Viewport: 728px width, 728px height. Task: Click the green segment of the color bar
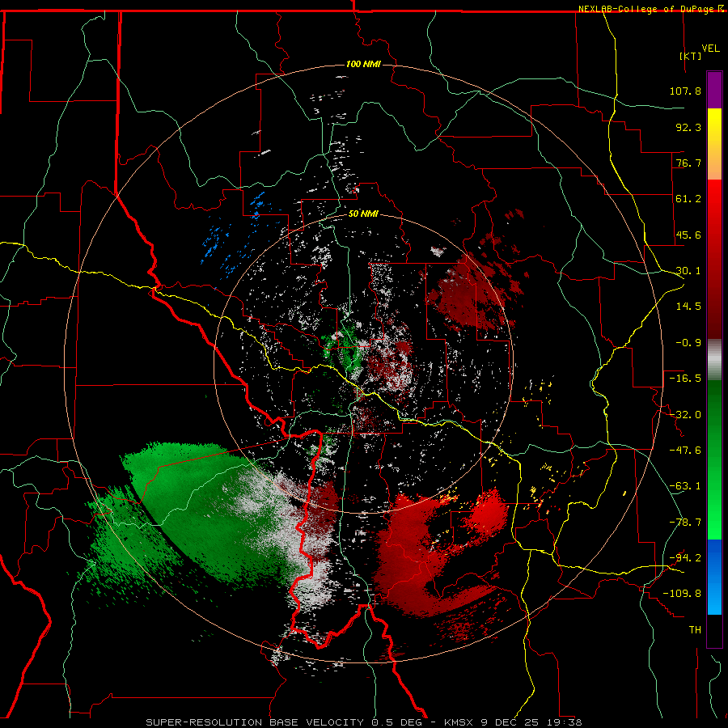pos(714,459)
